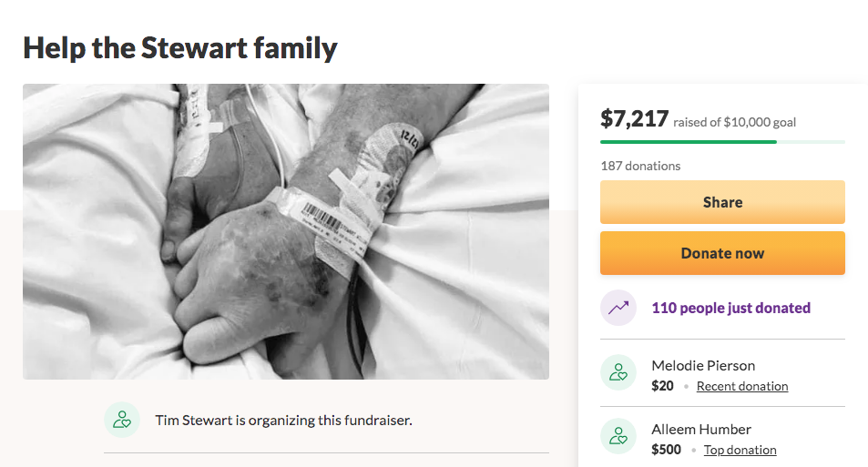Select the '110 people just donated' text
Screen dimensions: 868x467
click(730, 308)
